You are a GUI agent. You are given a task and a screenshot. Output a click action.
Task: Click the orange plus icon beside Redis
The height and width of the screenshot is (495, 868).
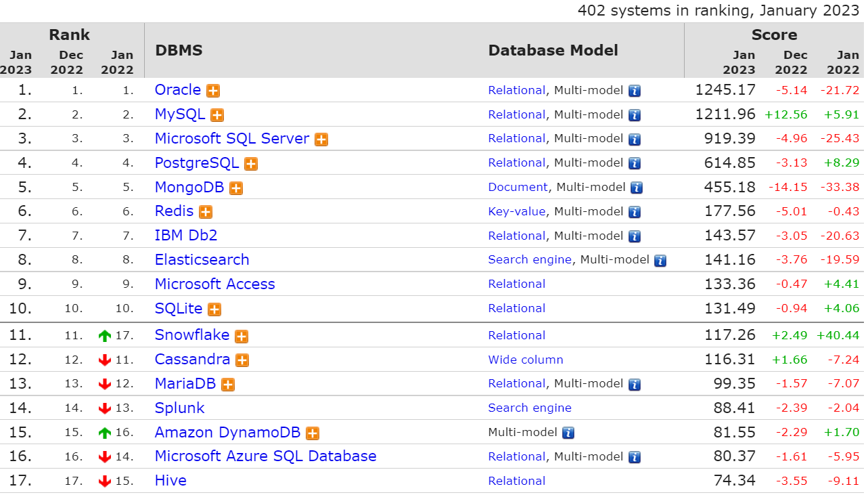tap(206, 212)
